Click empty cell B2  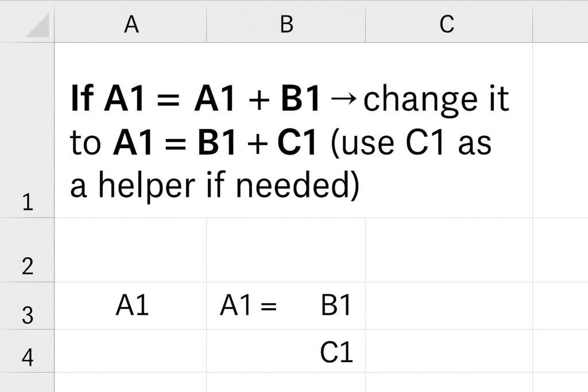click(x=286, y=250)
